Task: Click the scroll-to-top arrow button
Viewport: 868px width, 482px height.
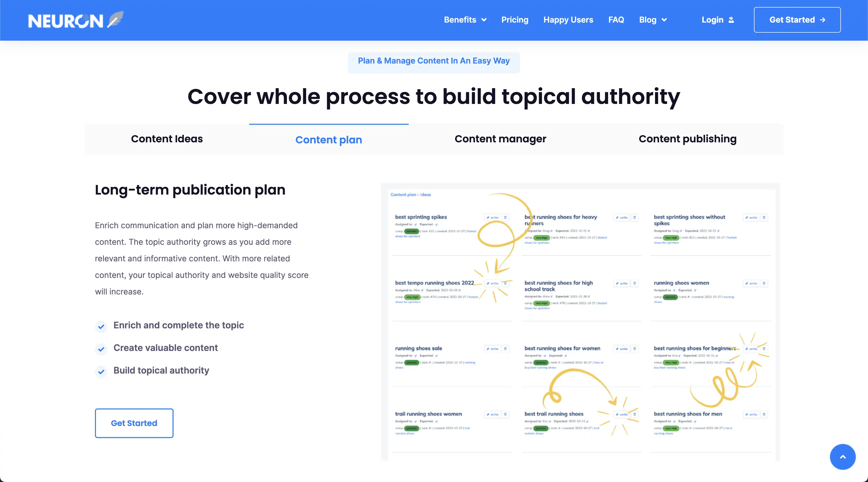Action: tap(842, 457)
